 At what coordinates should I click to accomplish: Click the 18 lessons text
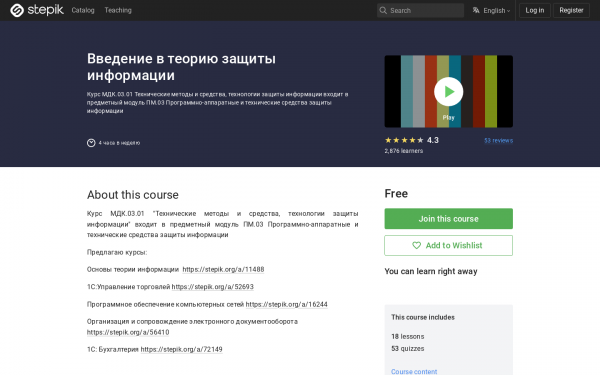[x=408, y=336]
